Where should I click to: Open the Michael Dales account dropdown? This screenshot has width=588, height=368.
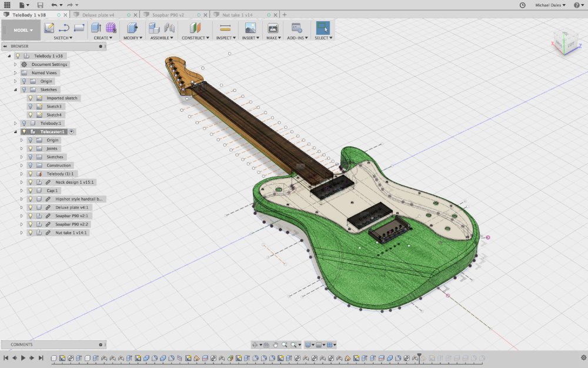[550, 5]
